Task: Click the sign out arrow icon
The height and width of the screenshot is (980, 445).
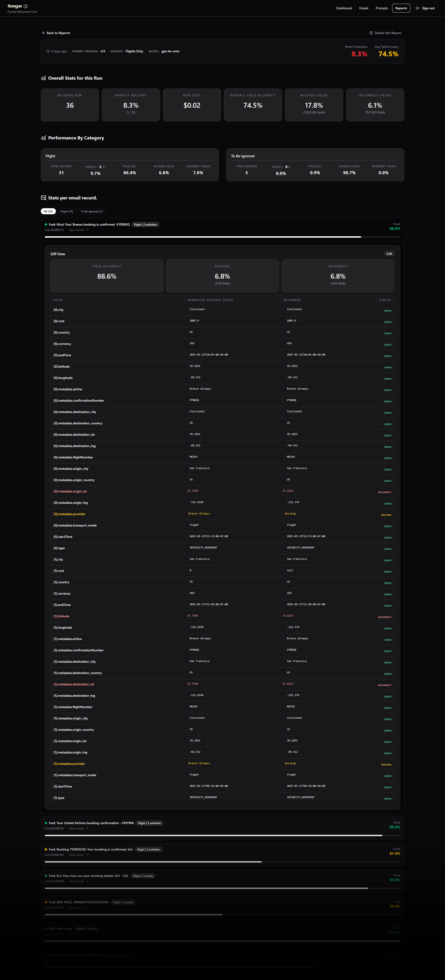Action: pyautogui.click(x=418, y=8)
